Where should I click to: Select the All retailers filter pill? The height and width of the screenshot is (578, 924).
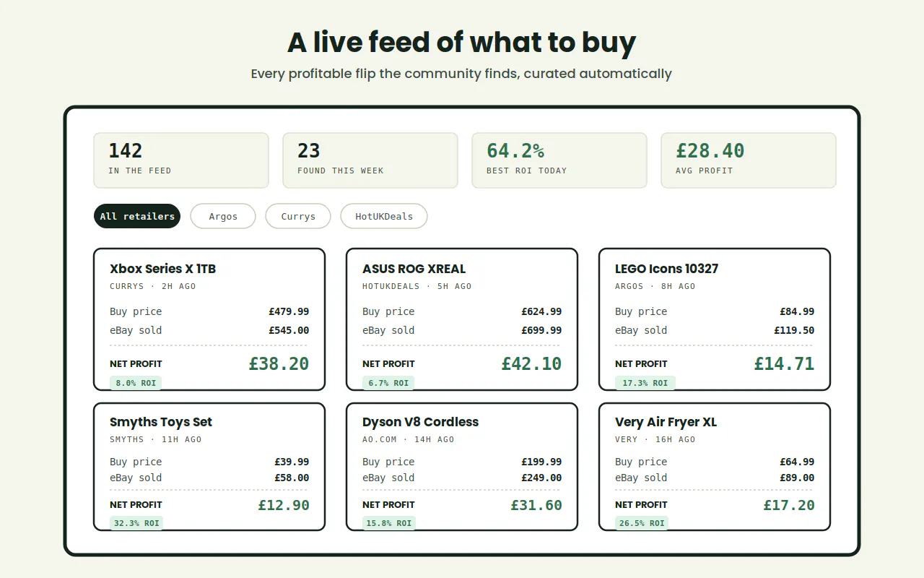coord(137,216)
